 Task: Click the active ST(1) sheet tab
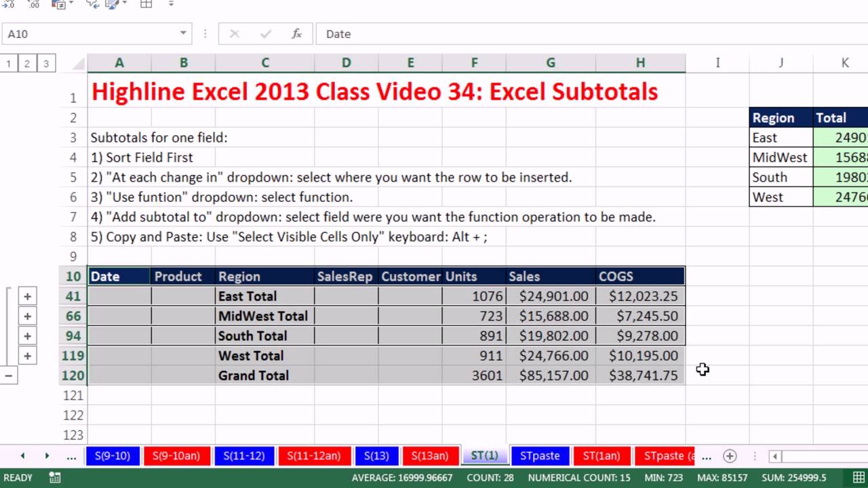point(484,456)
